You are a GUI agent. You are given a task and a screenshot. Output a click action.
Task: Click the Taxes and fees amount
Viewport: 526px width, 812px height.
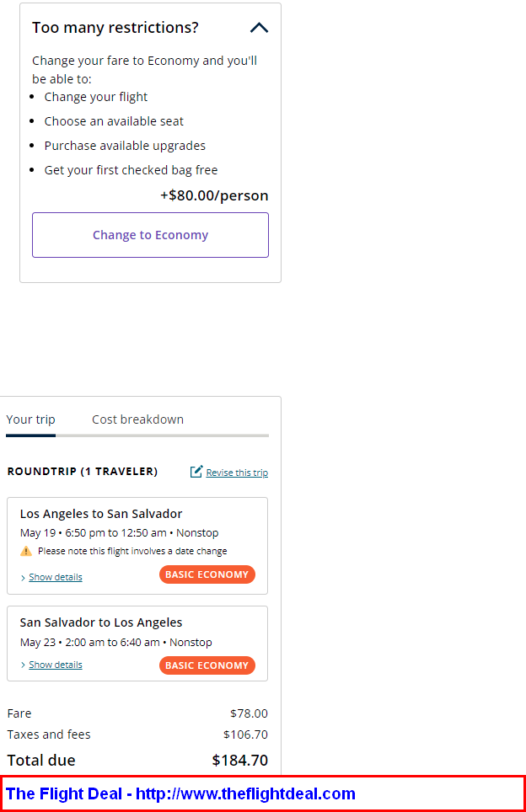coord(245,735)
